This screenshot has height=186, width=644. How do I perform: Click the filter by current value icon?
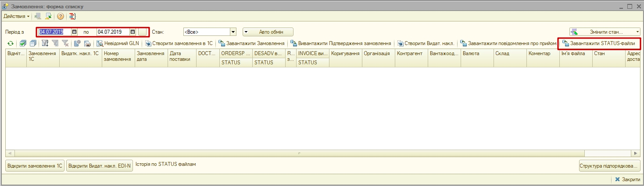pyautogui.click(x=55, y=43)
